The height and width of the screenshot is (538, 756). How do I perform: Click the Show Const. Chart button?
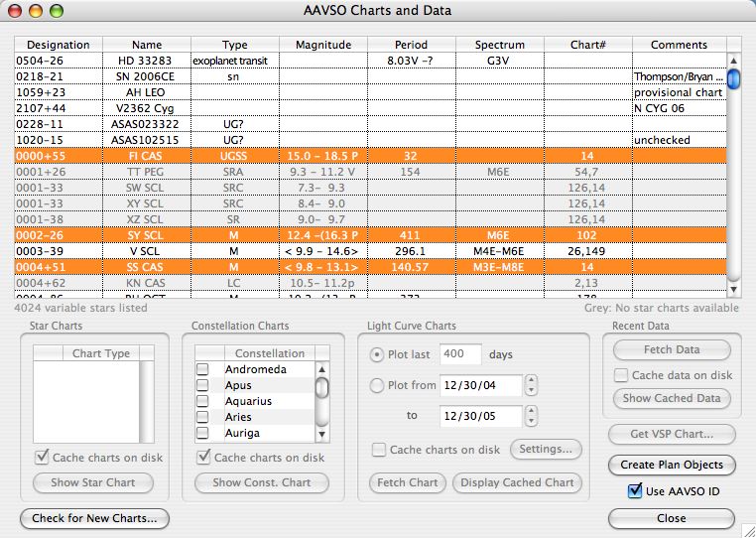click(x=262, y=482)
